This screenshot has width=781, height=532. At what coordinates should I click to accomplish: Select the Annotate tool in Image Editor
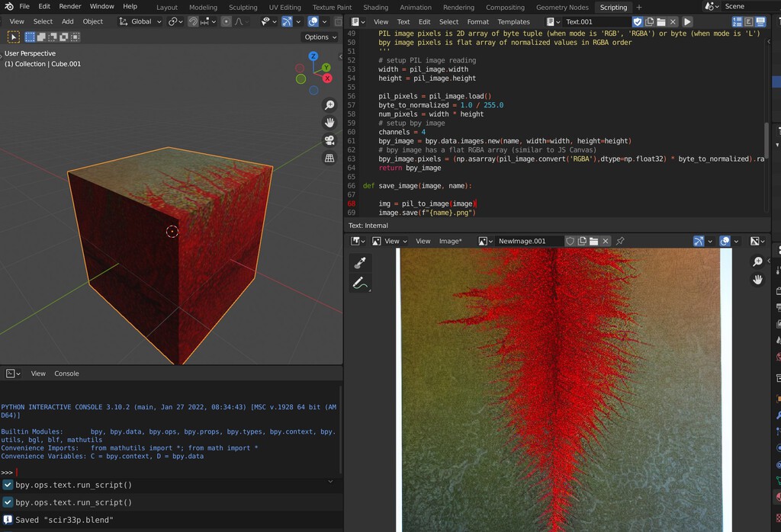tap(360, 282)
